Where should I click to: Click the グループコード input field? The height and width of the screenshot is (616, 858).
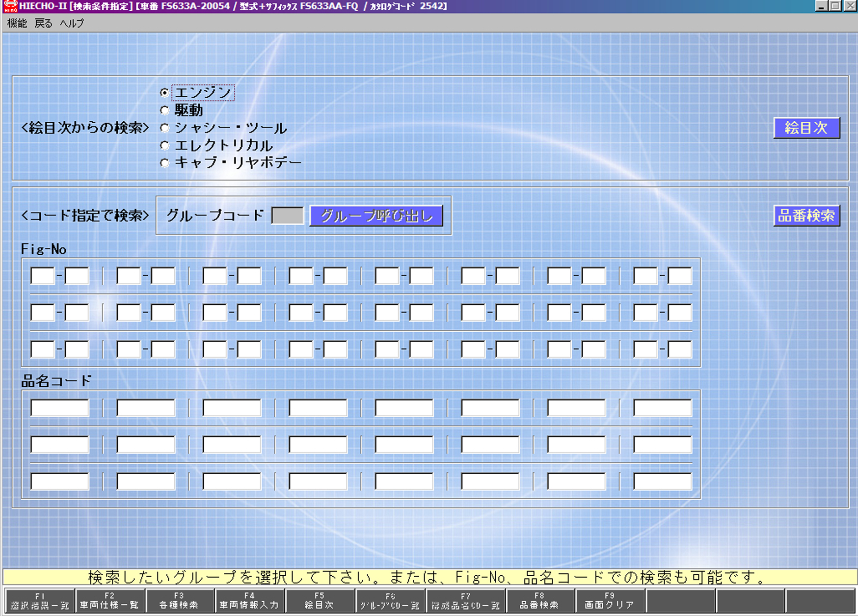pyautogui.click(x=287, y=215)
